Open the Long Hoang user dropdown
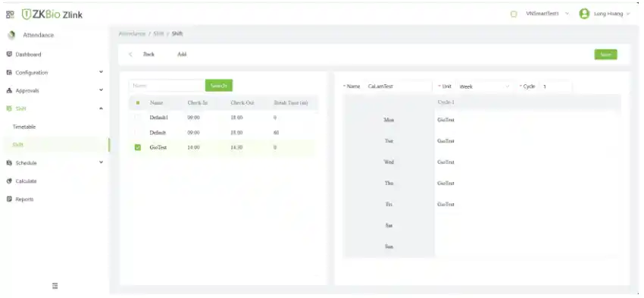 (x=611, y=14)
